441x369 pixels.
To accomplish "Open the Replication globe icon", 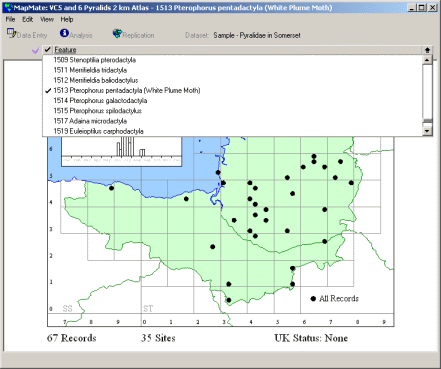I will coord(117,33).
